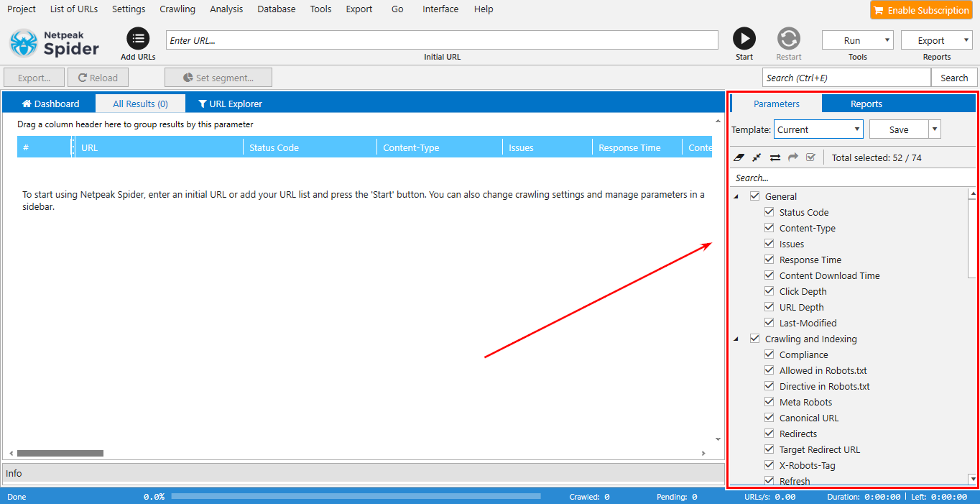
Task: Click the Search button
Action: click(954, 78)
